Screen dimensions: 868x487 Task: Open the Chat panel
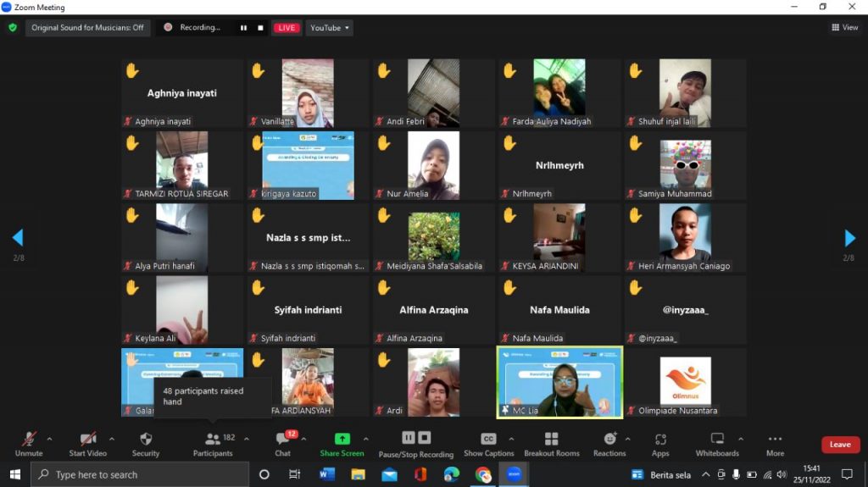tap(282, 439)
